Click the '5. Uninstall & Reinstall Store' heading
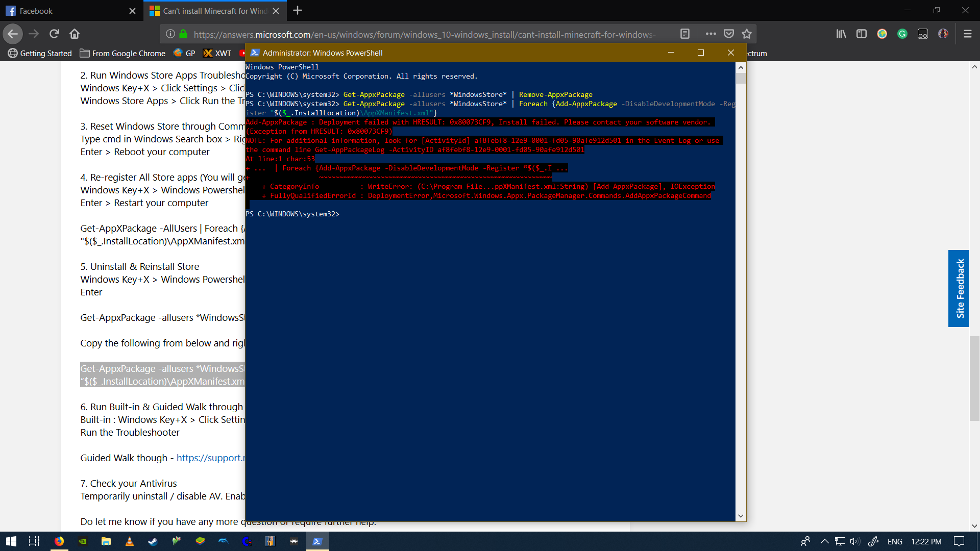The height and width of the screenshot is (551, 980). [139, 266]
